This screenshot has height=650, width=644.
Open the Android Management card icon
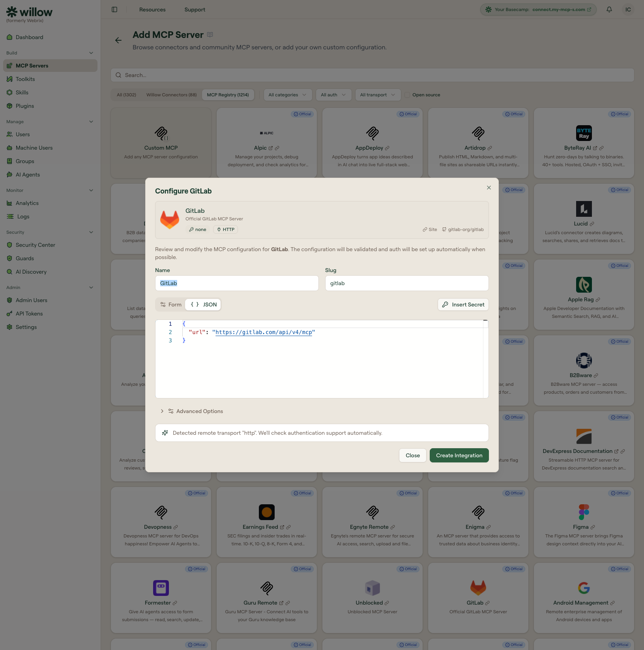point(584,588)
